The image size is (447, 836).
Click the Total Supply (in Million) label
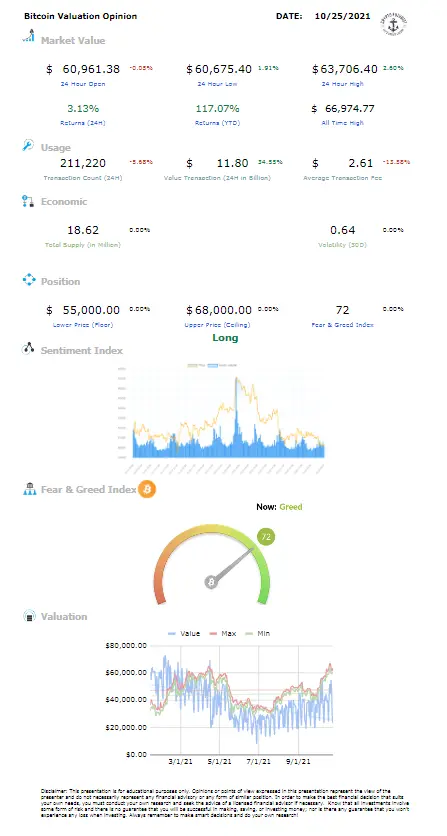[x=83, y=245]
